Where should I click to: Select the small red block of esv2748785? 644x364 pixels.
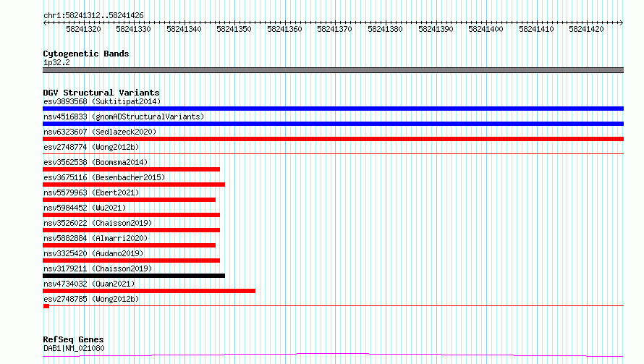(x=46, y=306)
